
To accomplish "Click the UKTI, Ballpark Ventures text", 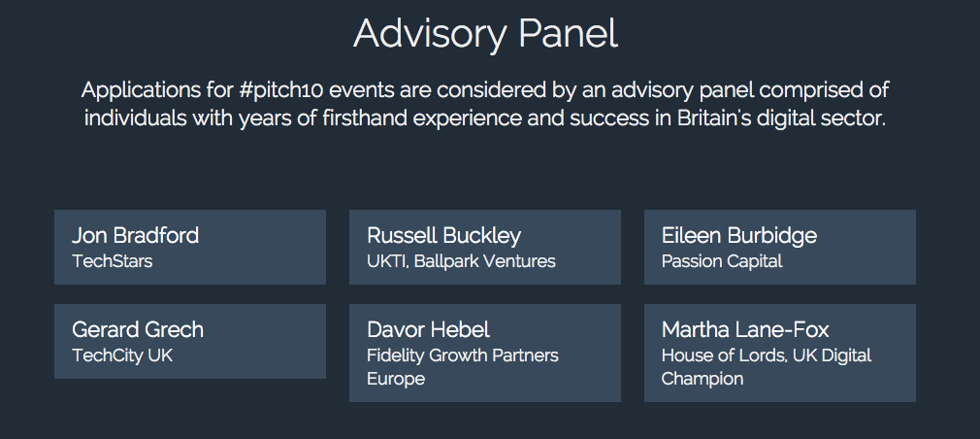I will pyautogui.click(x=461, y=261).
